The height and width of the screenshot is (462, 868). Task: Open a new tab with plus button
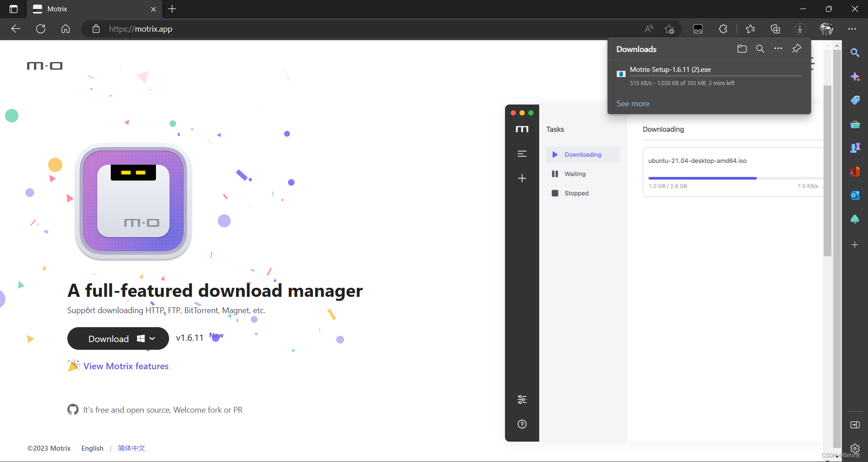click(x=172, y=9)
